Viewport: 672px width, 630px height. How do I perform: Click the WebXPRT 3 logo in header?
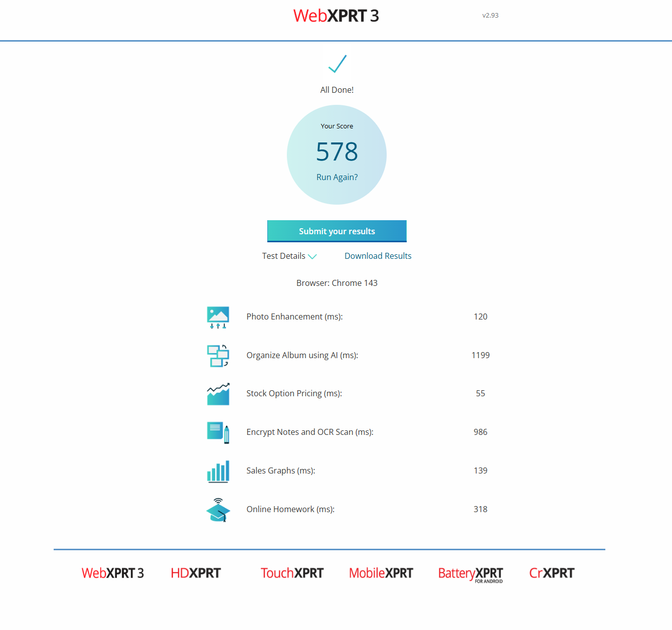pos(336,16)
